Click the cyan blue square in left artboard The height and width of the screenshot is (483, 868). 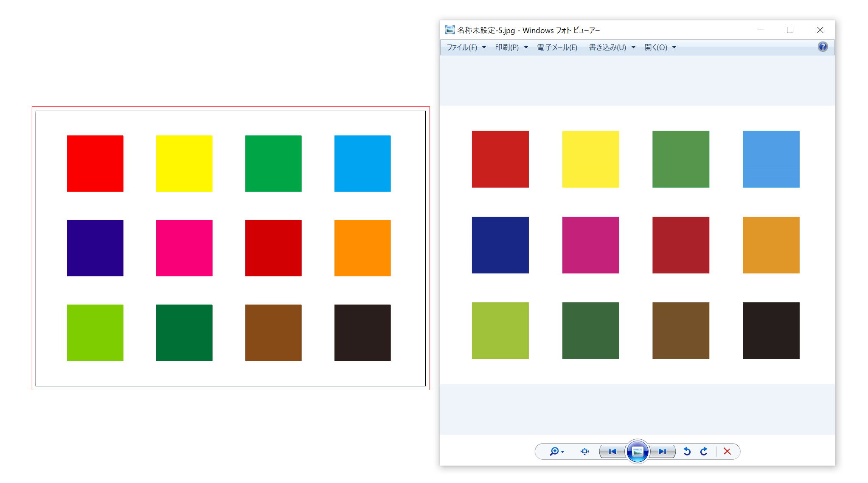pyautogui.click(x=362, y=163)
